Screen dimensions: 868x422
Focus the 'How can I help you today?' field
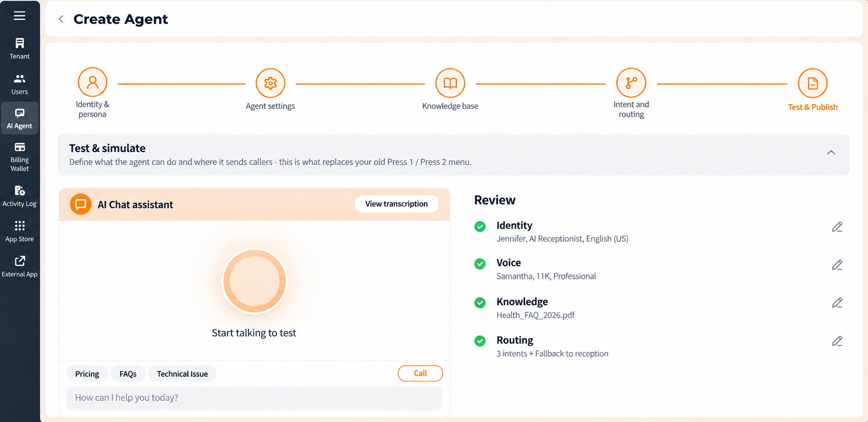pyautogui.click(x=254, y=398)
